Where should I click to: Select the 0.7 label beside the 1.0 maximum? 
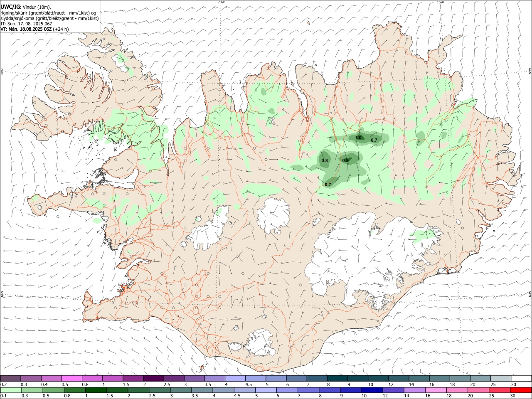374,140
